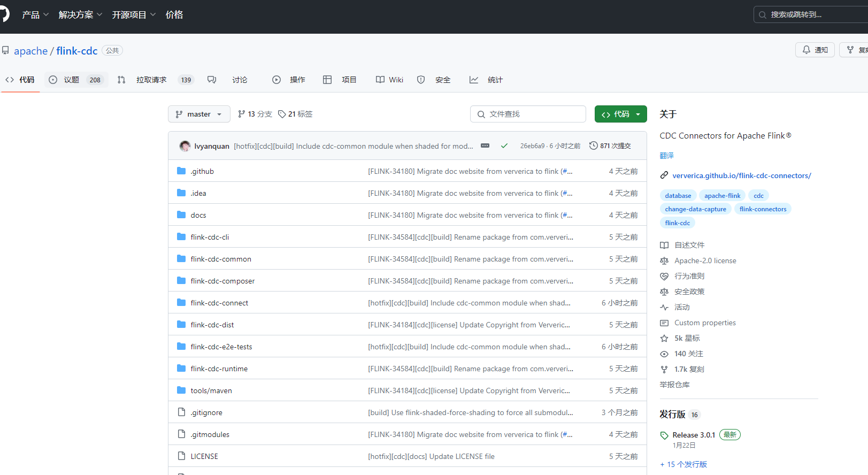Click the file icon beside LICENSE
Image resolution: width=868 pixels, height=475 pixels.
pyautogui.click(x=181, y=456)
